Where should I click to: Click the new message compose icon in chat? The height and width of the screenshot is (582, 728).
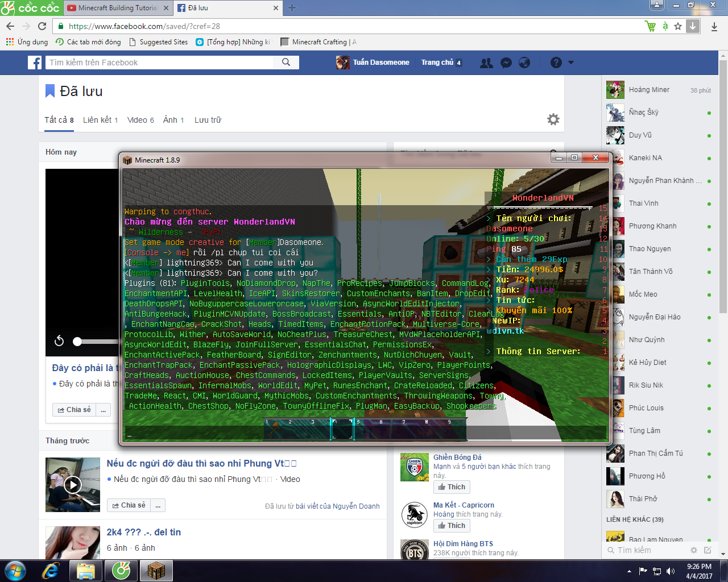pos(708,550)
